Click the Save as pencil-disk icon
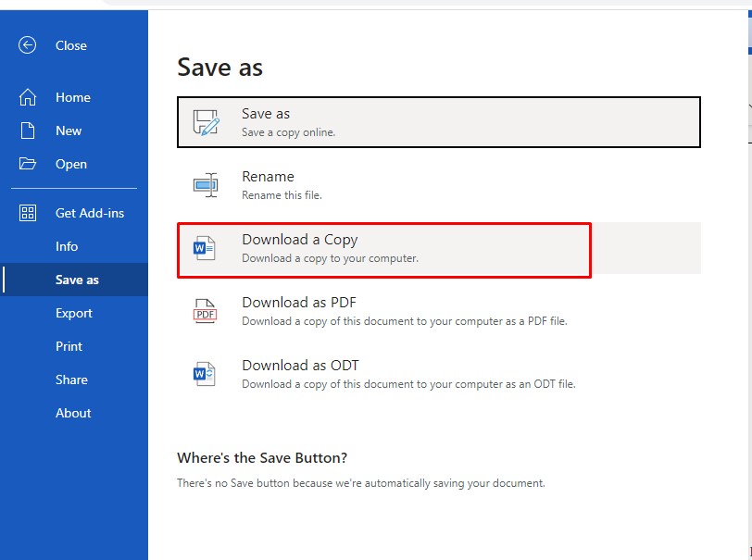 click(205, 122)
